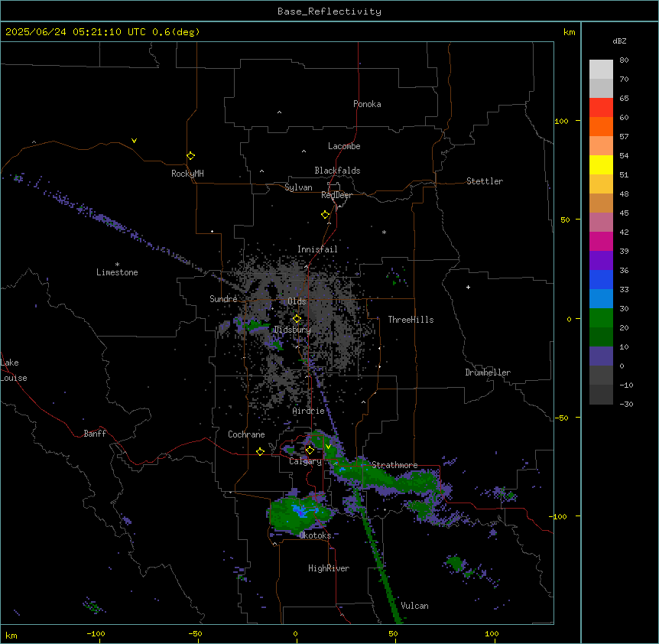Select the yellow swatch between 51 and 54 dBZ
The width and height of the screenshot is (659, 644).
(601, 164)
